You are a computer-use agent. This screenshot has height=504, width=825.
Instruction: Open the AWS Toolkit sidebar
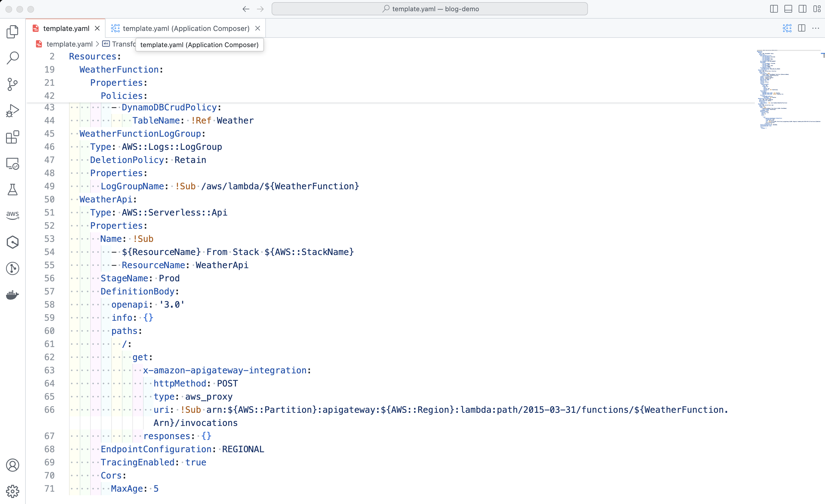coord(12,215)
